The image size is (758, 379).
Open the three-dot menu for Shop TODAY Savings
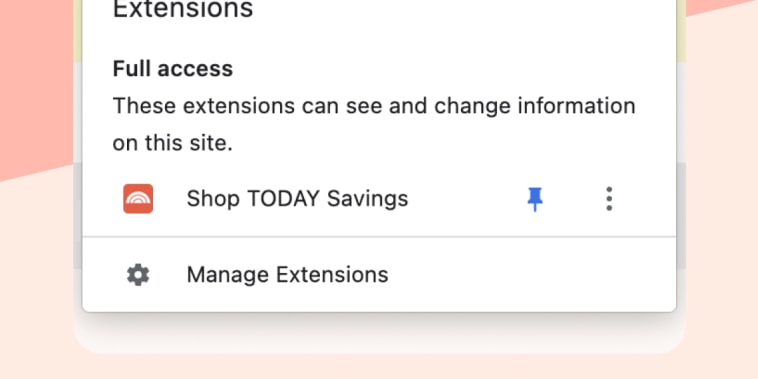[x=609, y=199]
